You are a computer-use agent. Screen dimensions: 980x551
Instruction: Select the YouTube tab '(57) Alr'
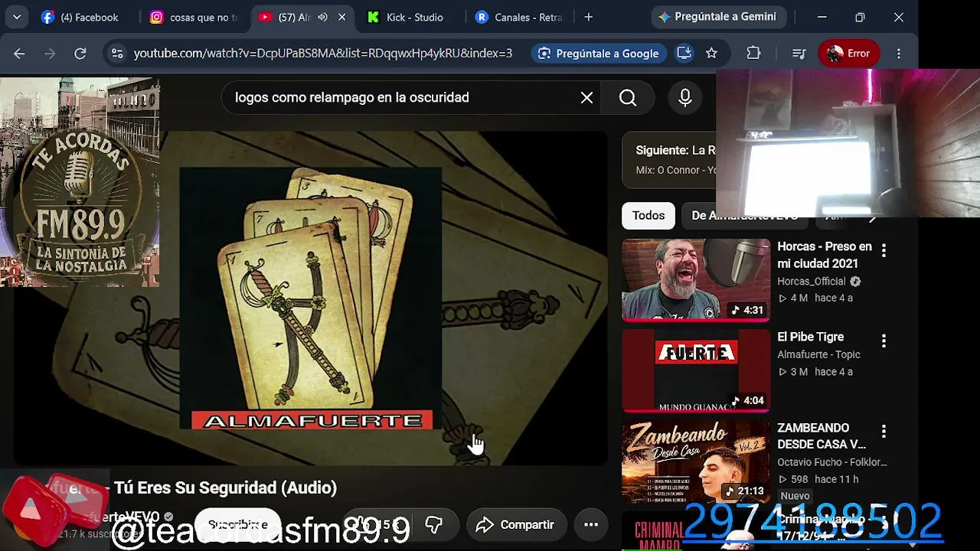click(x=283, y=17)
